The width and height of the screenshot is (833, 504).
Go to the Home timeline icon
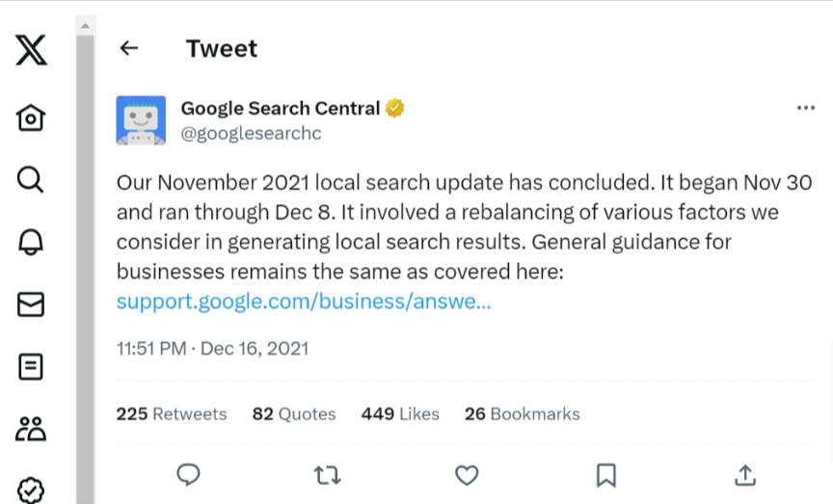click(31, 118)
